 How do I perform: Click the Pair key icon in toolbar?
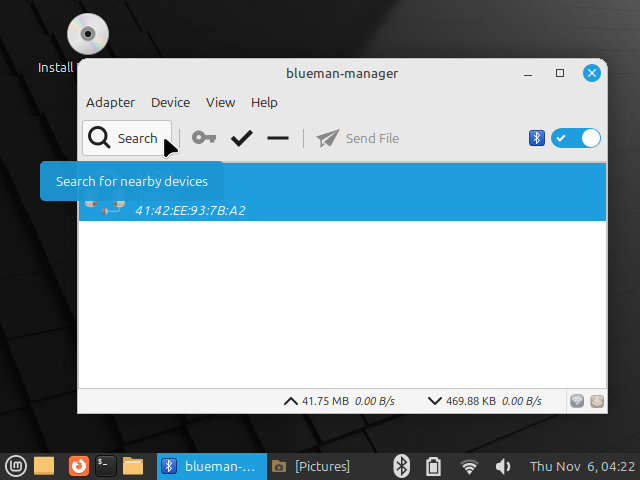pos(204,138)
